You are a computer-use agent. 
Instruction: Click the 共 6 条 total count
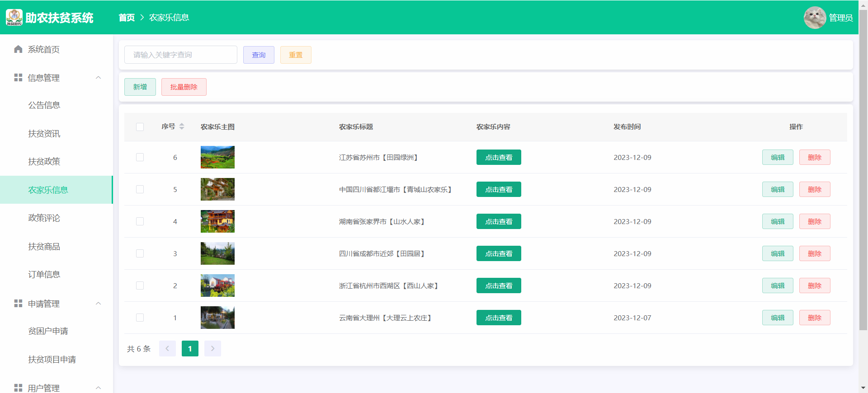pyautogui.click(x=139, y=349)
